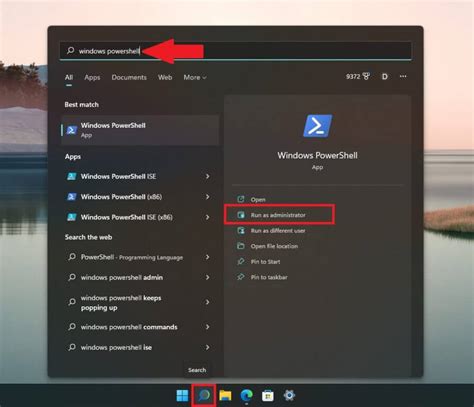The height and width of the screenshot is (407, 474).
Task: Select Open file location
Action: 274,246
